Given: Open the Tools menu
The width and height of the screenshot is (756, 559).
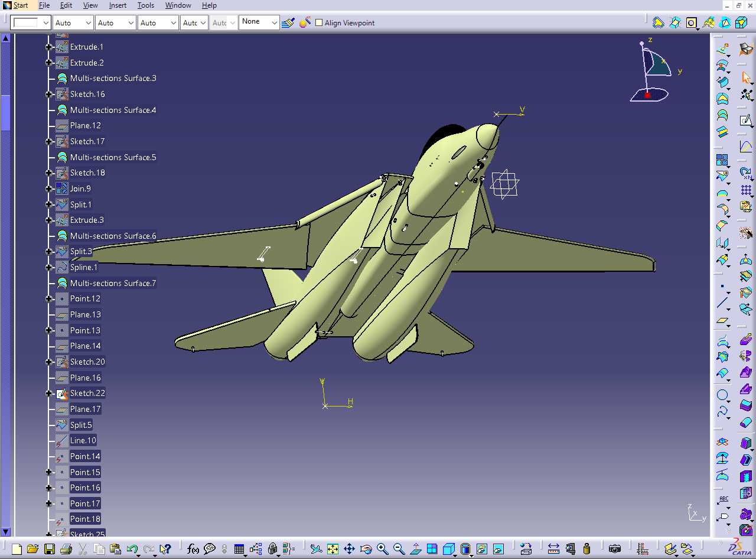Looking at the screenshot, I should (146, 5).
